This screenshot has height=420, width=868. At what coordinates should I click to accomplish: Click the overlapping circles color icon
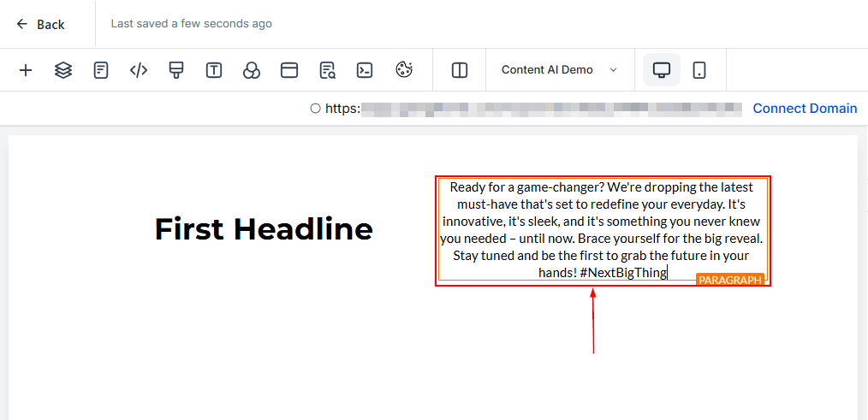click(x=252, y=70)
